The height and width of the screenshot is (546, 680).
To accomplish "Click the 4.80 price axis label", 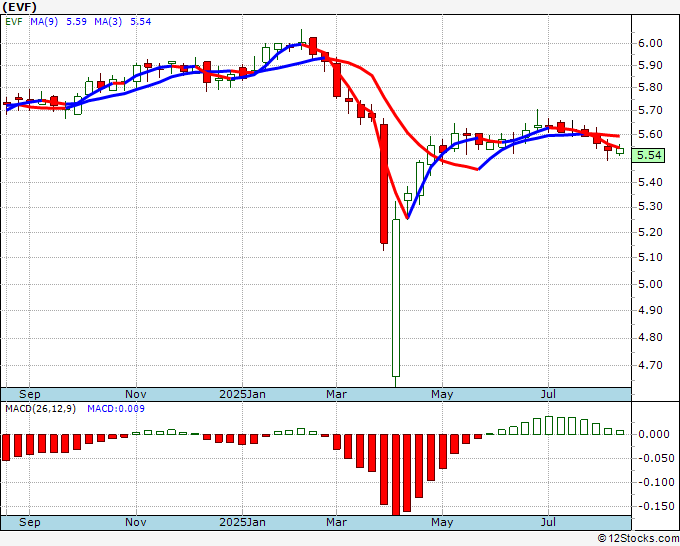I will point(650,337).
